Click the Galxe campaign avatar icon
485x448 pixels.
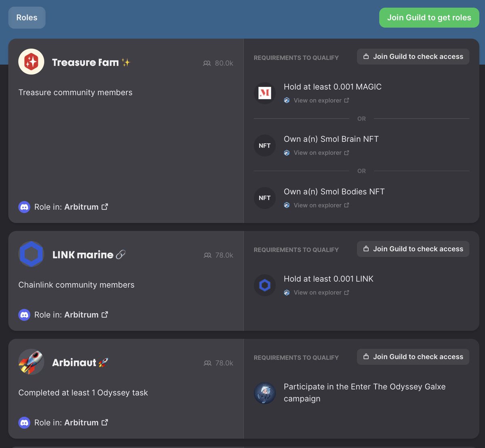click(x=265, y=393)
